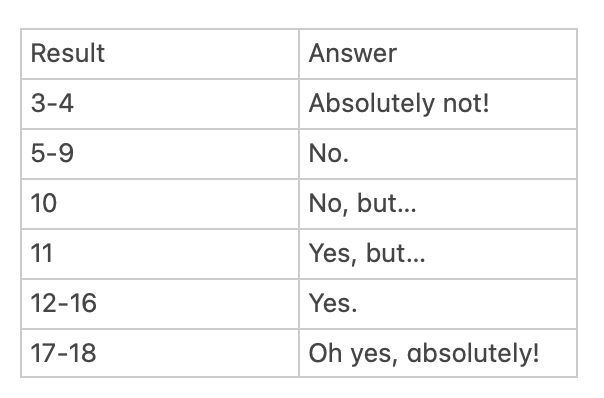
Task: Click the number 11 text
Action: 42,253
